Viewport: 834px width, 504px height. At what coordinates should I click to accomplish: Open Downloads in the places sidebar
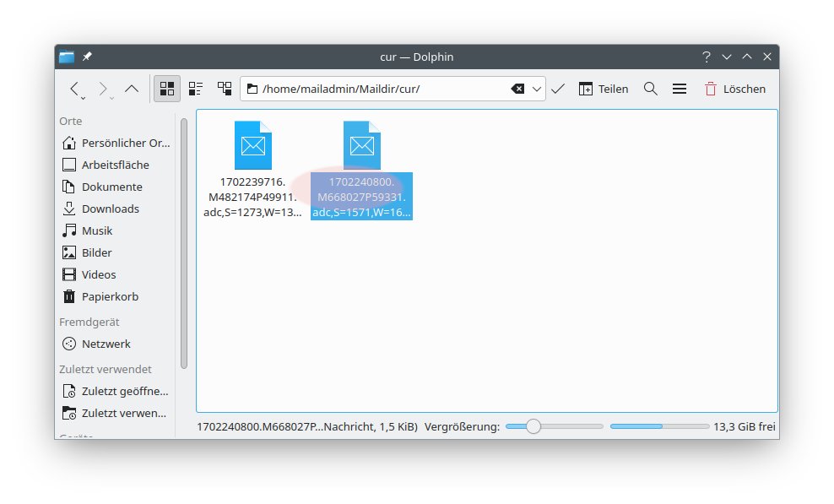pos(110,209)
